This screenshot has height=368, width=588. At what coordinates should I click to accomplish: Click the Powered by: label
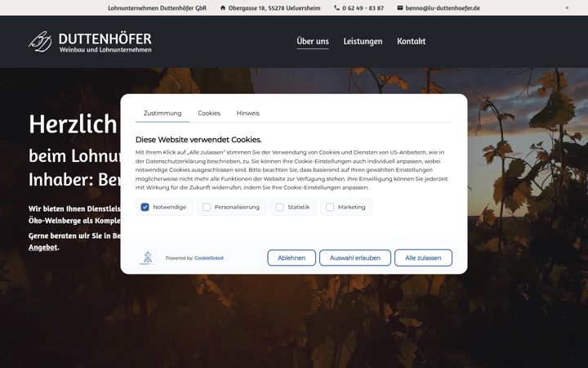179,258
